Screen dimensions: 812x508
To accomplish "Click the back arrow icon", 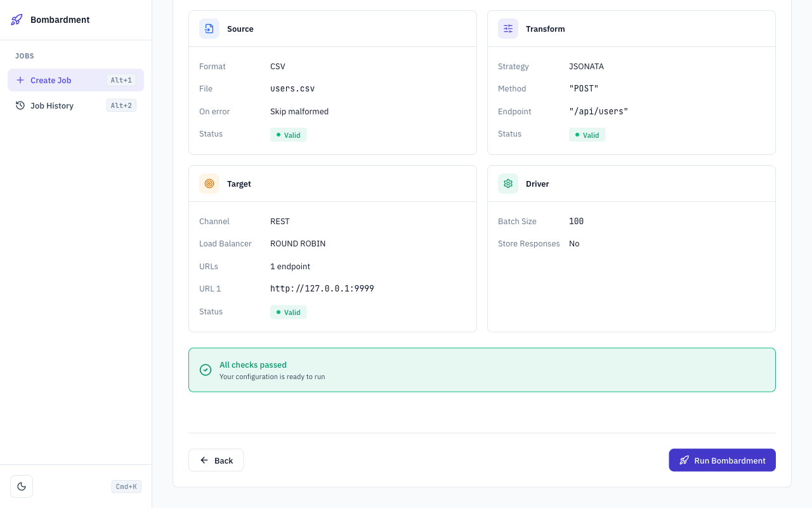I will [x=204, y=460].
